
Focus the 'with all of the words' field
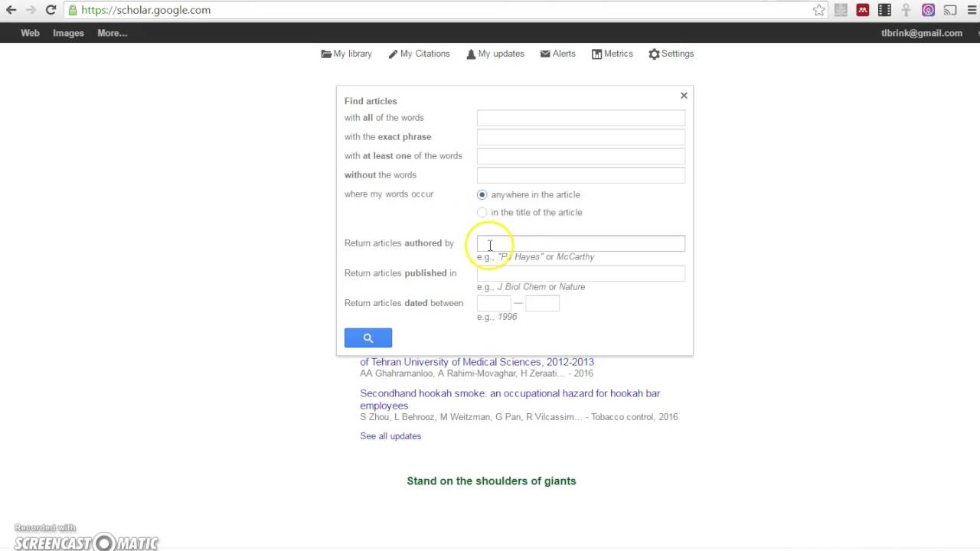581,118
